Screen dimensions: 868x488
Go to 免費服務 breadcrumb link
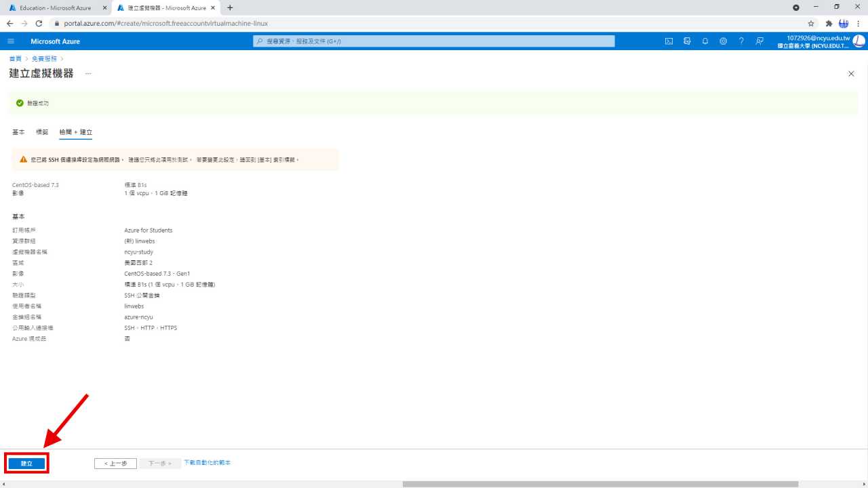point(44,59)
